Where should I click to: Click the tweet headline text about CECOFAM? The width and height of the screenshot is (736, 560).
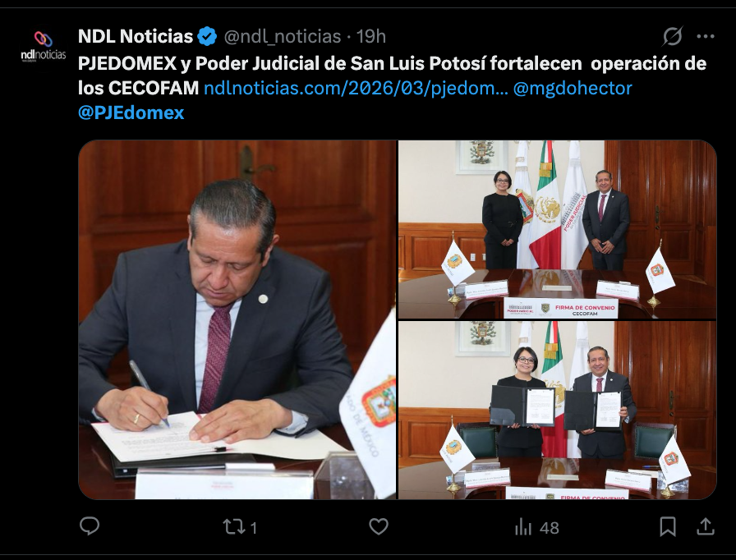[x=392, y=76]
